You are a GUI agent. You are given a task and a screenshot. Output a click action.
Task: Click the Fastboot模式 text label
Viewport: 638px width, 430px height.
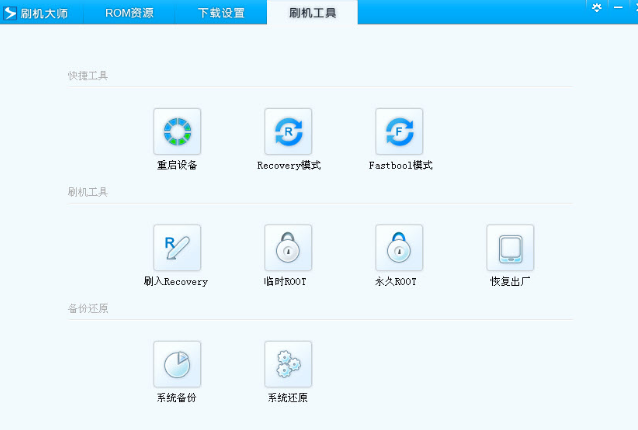pos(400,165)
